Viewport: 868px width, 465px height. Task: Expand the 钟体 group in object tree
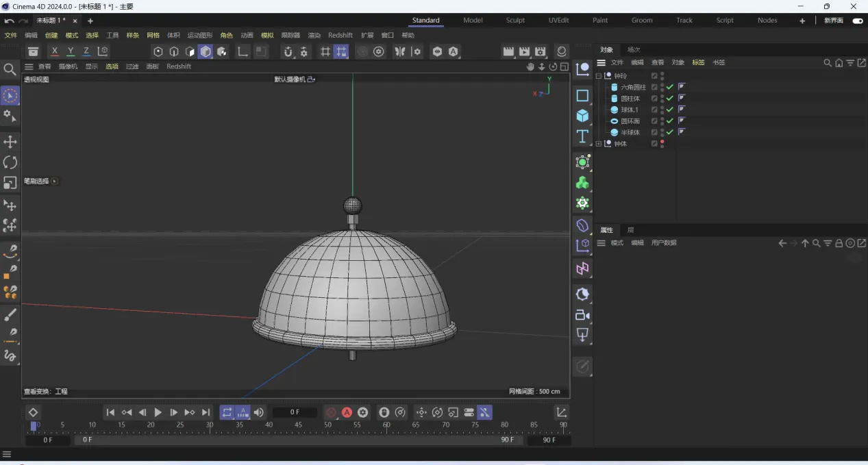pos(599,144)
